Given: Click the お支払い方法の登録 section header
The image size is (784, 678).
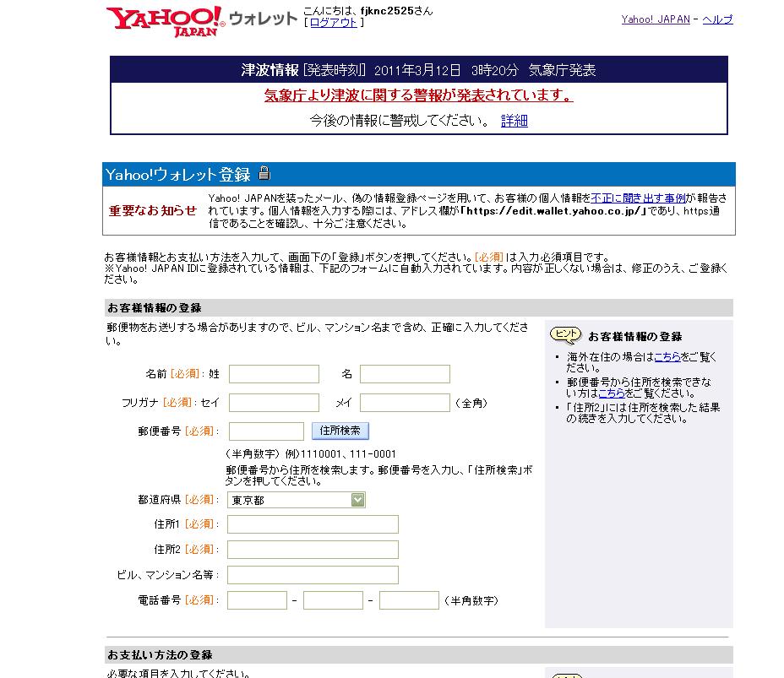Looking at the screenshot, I should click(x=418, y=654).
